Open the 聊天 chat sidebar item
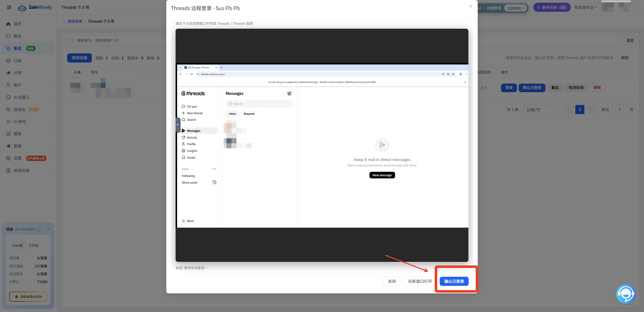 28,36
